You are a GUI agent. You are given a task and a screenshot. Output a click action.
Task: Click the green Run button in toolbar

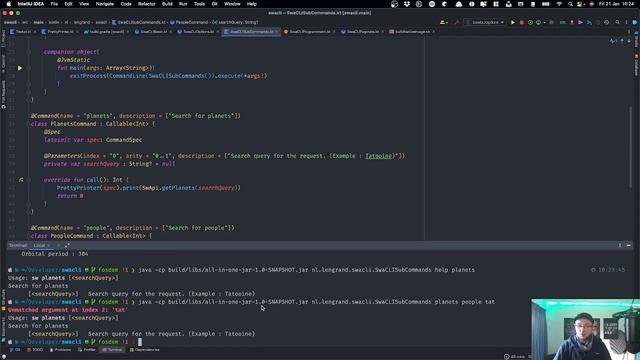[x=513, y=22]
